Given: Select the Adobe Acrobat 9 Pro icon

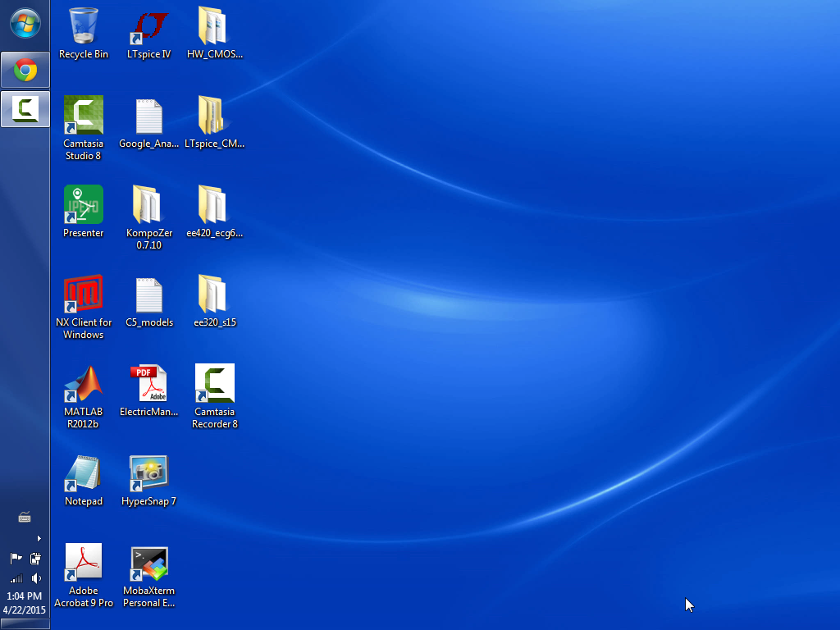Looking at the screenshot, I should 84,564.
